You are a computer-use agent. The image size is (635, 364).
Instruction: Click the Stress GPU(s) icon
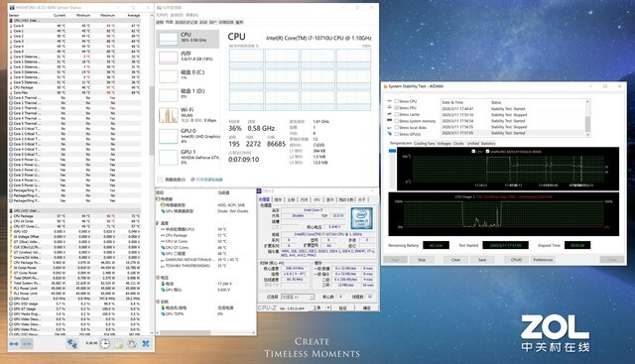[x=390, y=134]
